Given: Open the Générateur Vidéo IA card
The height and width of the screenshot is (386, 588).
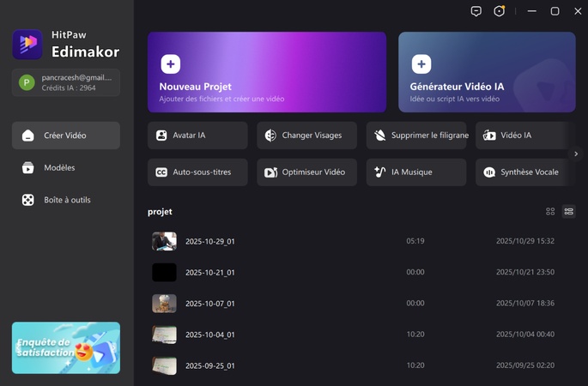Looking at the screenshot, I should click(x=487, y=72).
